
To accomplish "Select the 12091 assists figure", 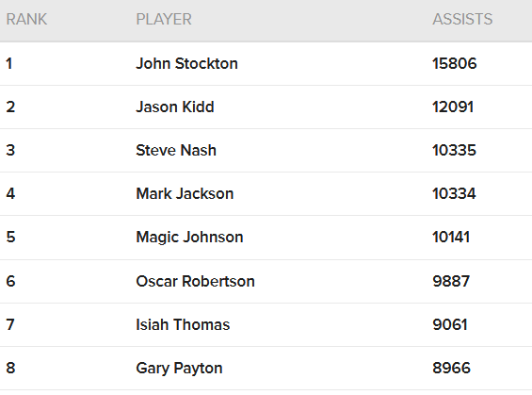I will point(453,107).
